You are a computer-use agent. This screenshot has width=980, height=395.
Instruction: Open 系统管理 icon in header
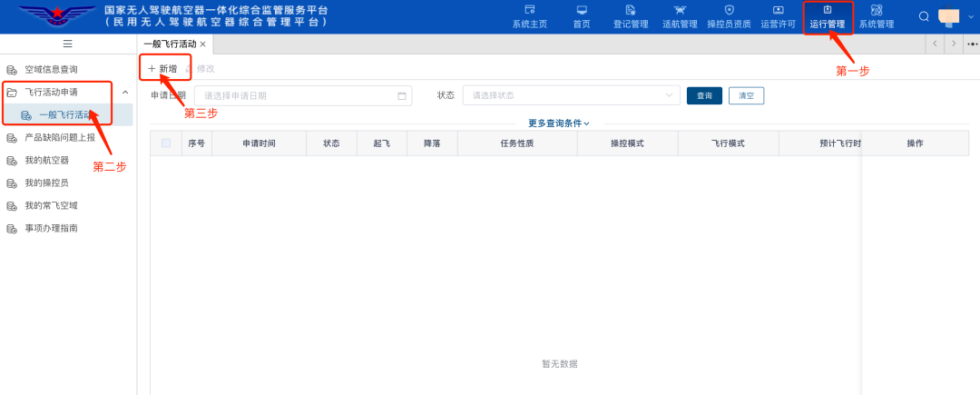coord(877,10)
